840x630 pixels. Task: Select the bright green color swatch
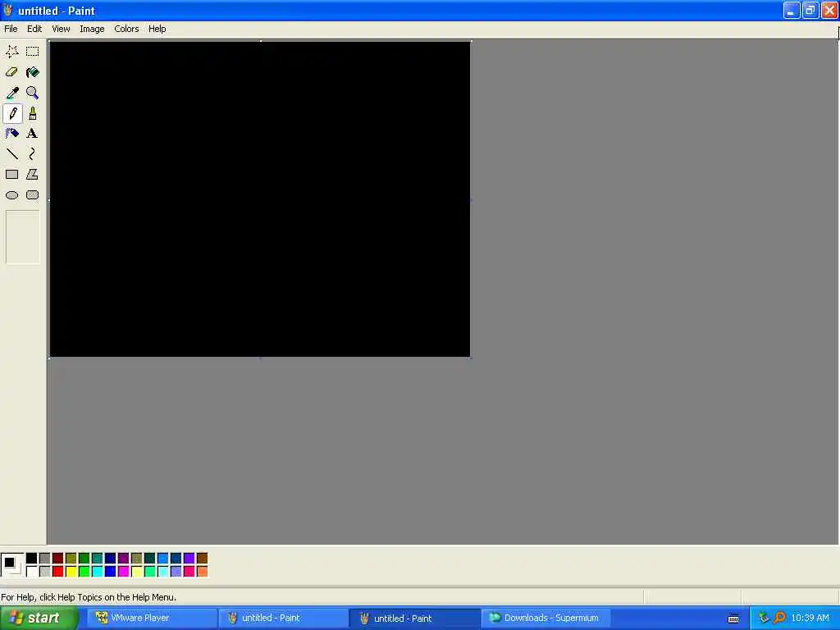[84, 572]
